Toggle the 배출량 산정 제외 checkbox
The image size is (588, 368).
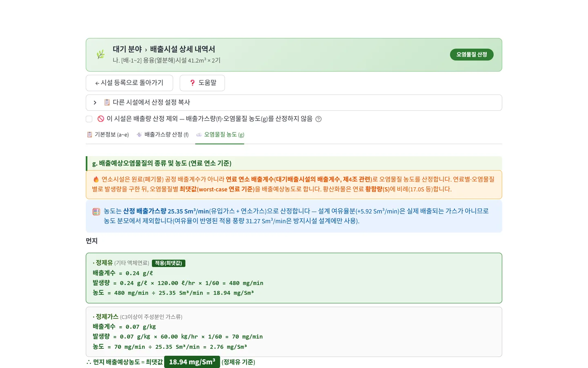click(89, 119)
